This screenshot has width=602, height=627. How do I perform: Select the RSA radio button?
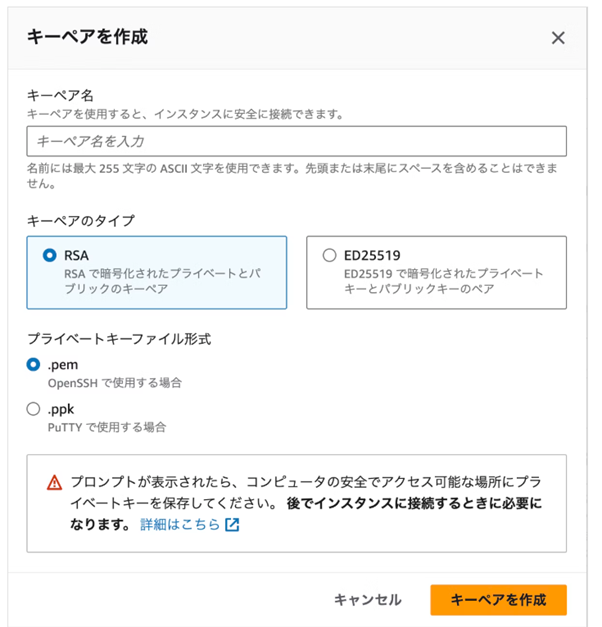[50, 255]
